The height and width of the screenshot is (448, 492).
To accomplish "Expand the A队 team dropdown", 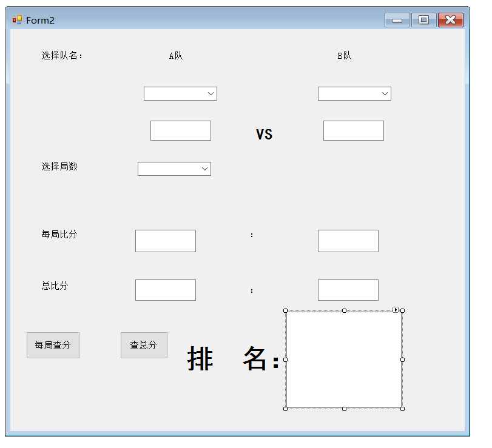I will click(211, 94).
